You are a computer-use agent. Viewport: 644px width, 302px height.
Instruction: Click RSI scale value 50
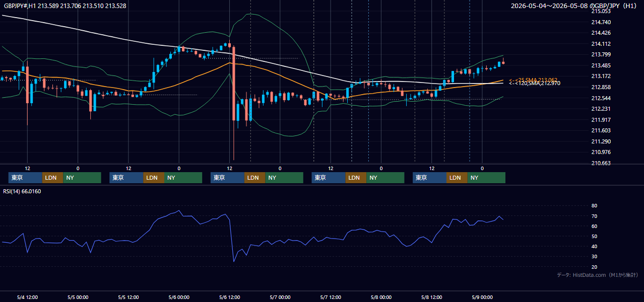594,236
